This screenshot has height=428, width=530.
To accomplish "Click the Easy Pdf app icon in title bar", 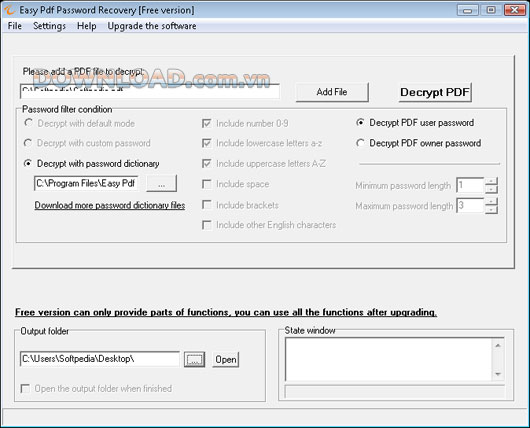I will (x=9, y=10).
